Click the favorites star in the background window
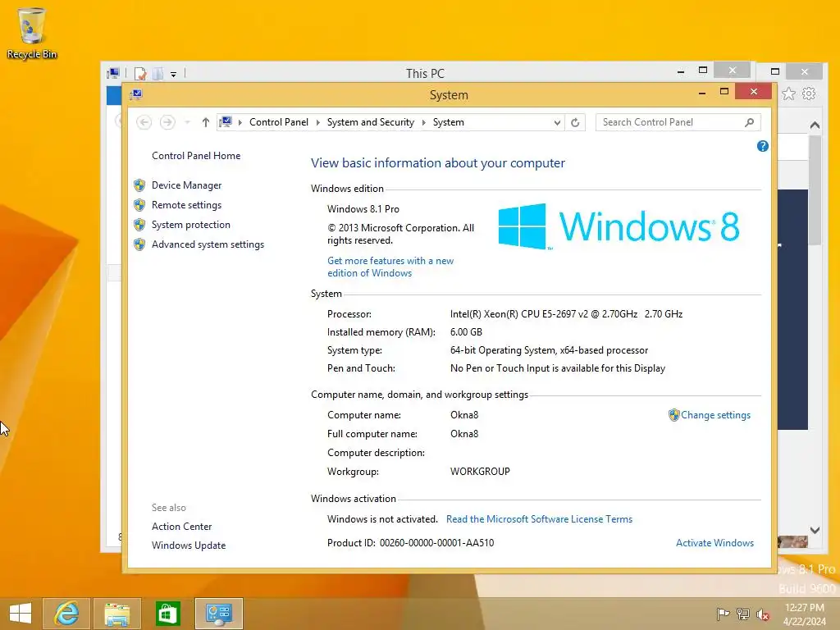 (788, 94)
